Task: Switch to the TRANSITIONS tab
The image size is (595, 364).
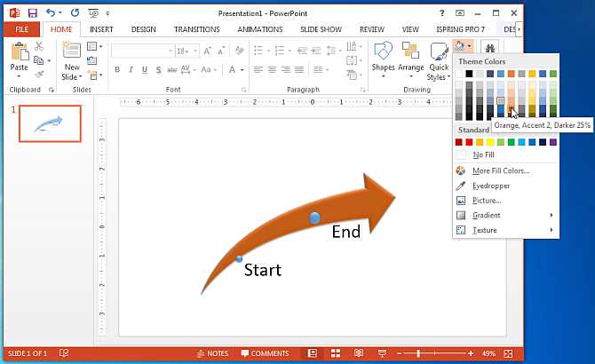Action: tap(196, 29)
